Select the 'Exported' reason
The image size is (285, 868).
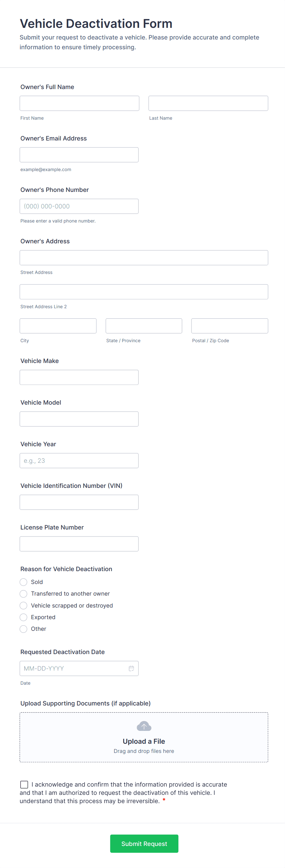[23, 617]
